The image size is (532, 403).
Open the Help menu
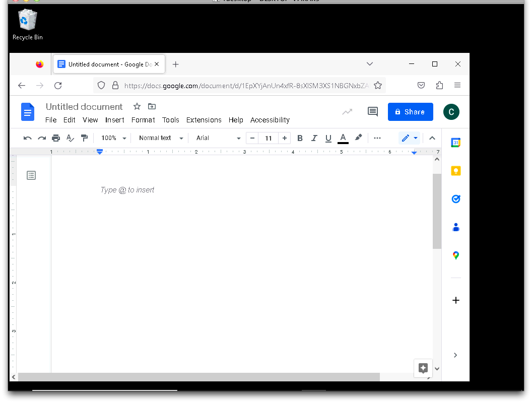coord(236,120)
